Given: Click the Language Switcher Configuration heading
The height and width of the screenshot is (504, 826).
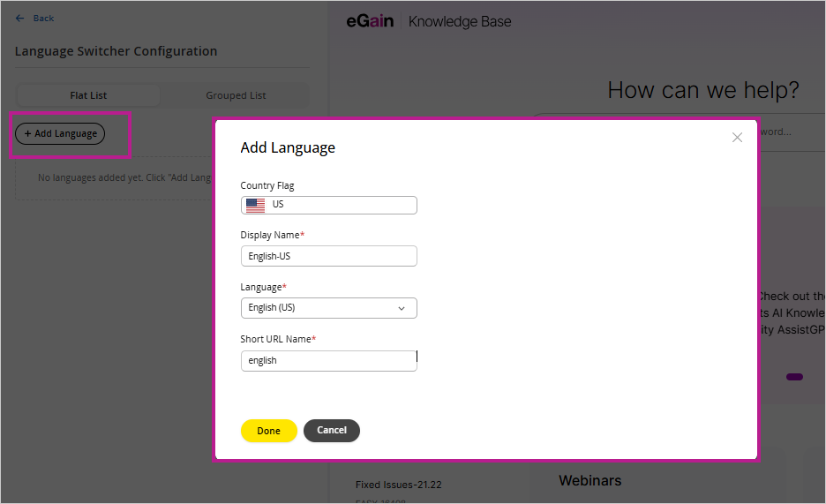Looking at the screenshot, I should (x=116, y=51).
